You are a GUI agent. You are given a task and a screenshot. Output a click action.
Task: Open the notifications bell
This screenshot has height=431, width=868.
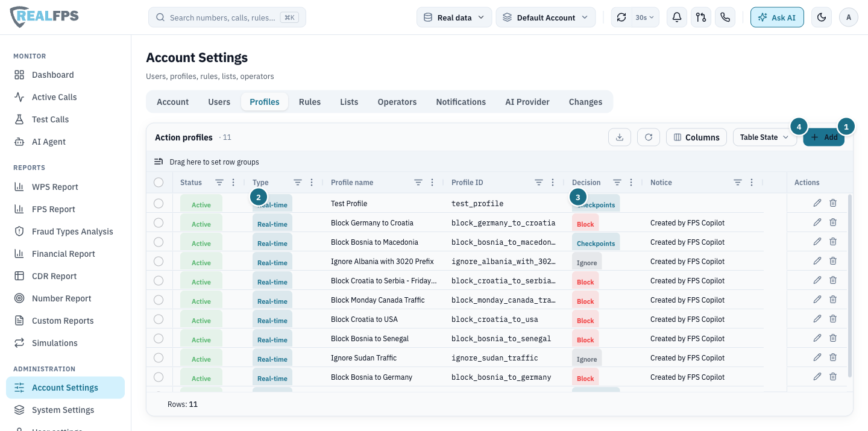677,17
